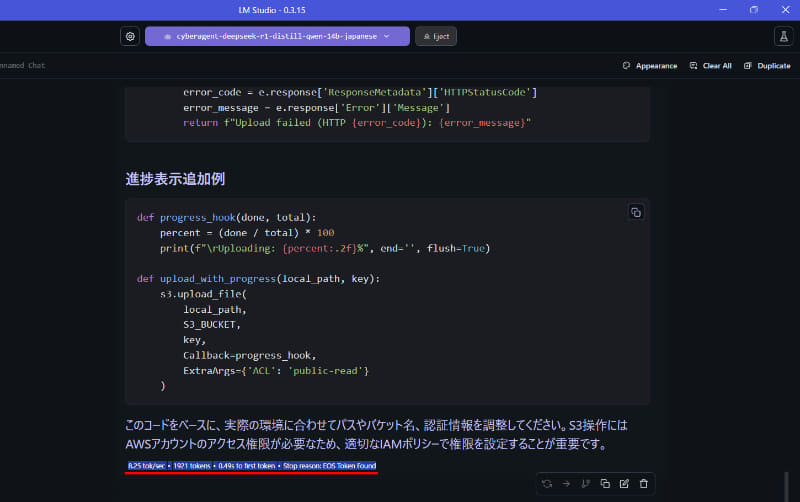Image resolution: width=800 pixels, height=502 pixels.
Task: Click the 'Callback=progress_hook,' code line
Action: [249, 355]
